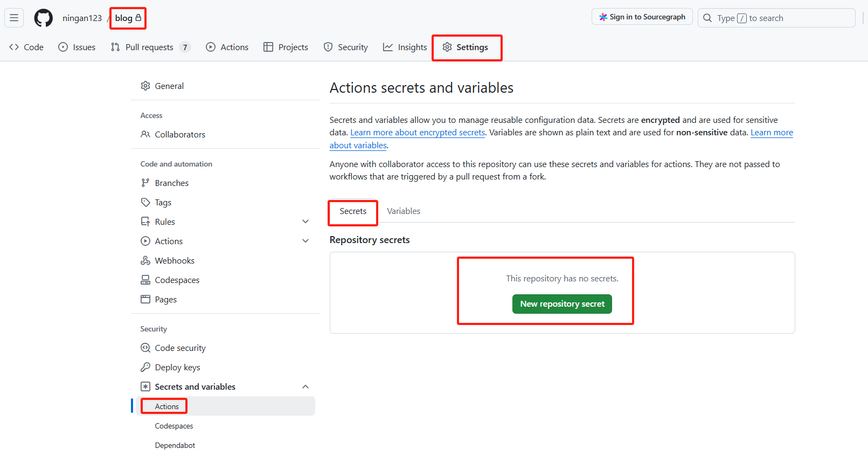
Task: Go to the Pull requests tab
Action: 151,47
